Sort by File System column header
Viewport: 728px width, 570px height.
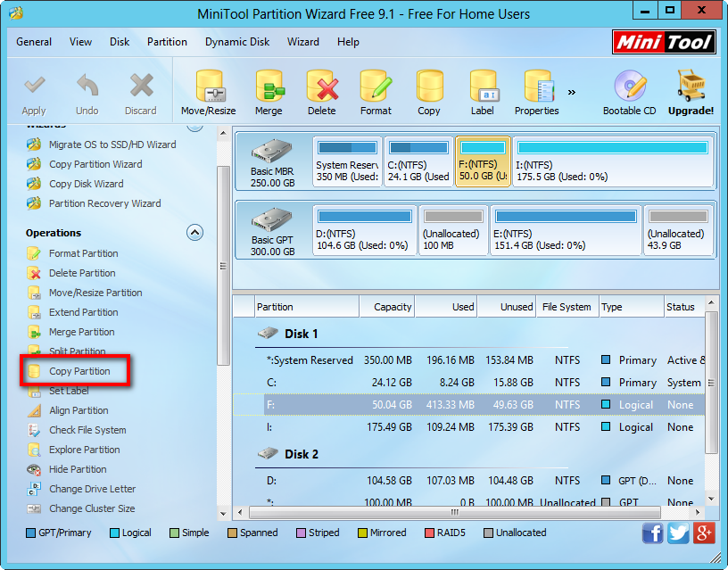click(567, 307)
